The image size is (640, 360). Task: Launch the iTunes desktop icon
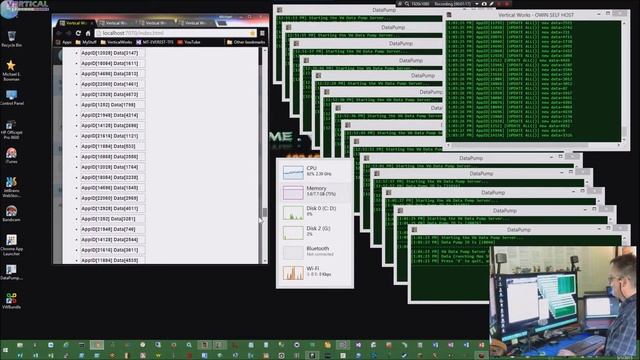11,156
